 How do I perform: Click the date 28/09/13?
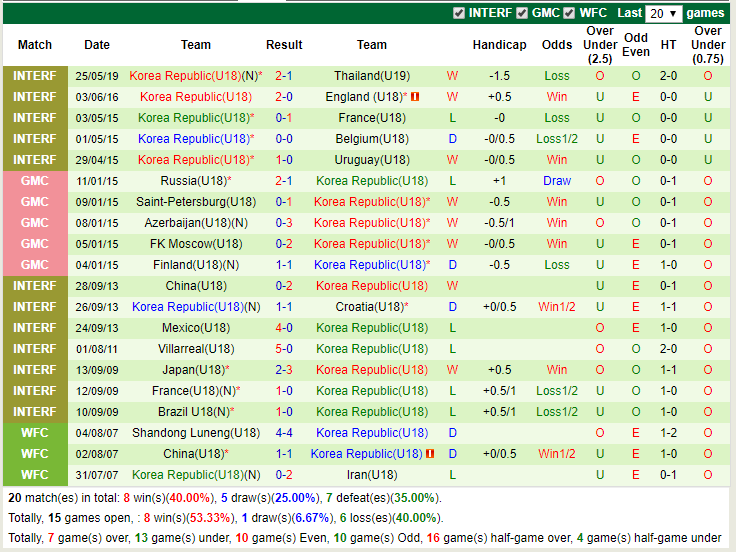pyautogui.click(x=97, y=286)
